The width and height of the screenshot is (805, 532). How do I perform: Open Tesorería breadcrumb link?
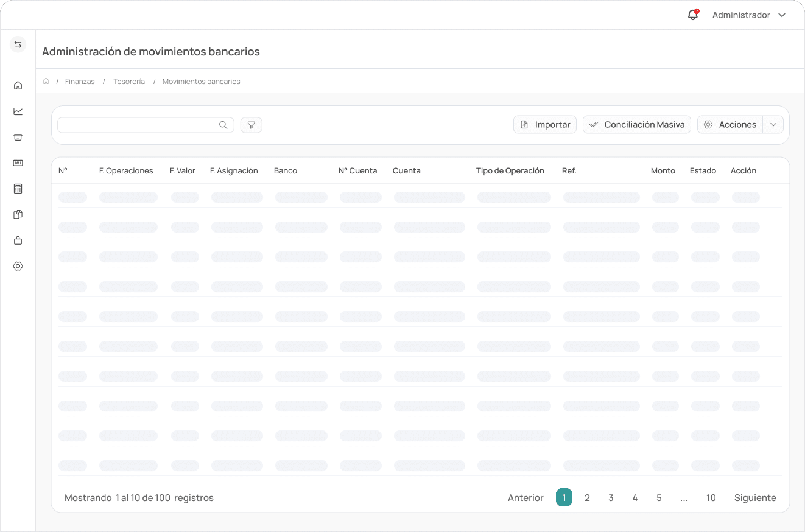coord(129,81)
